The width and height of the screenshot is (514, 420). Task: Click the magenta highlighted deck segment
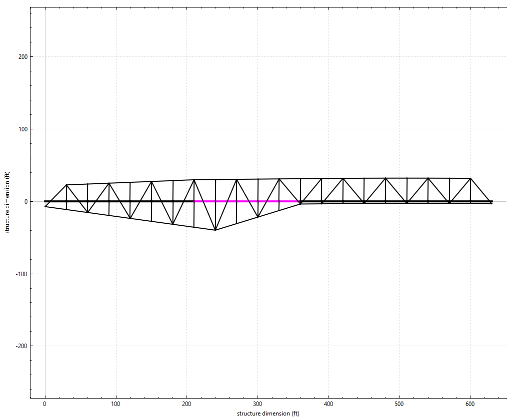(x=247, y=201)
